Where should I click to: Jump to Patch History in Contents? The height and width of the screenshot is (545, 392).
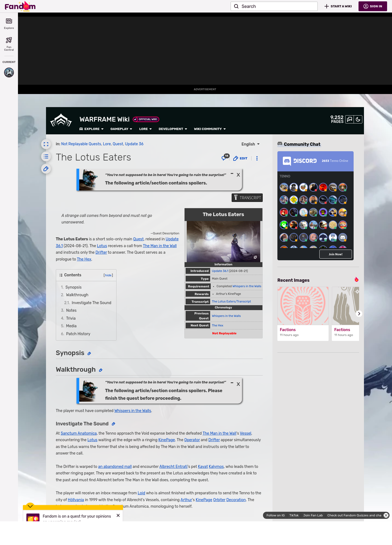pyautogui.click(x=78, y=334)
